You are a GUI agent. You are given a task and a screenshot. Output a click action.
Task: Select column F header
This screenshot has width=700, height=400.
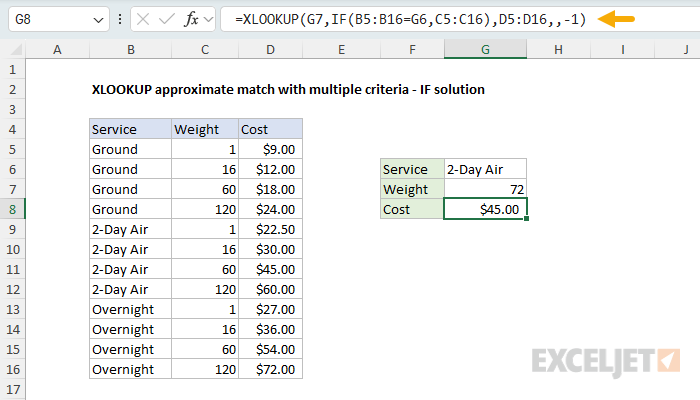pos(412,50)
